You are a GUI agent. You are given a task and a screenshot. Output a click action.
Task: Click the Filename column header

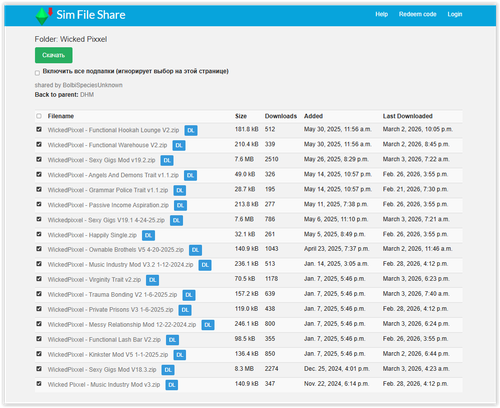61,116
